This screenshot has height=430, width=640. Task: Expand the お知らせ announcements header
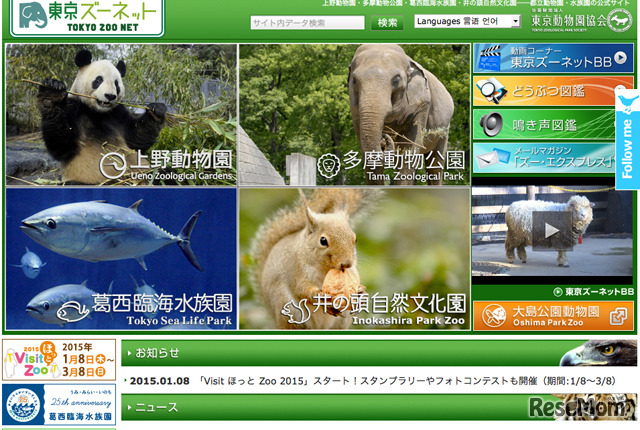tap(379, 353)
